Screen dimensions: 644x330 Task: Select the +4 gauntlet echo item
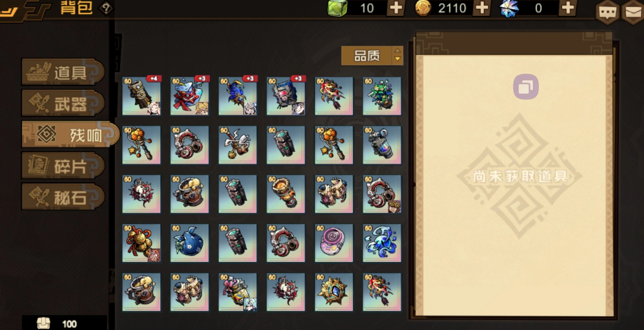142,96
